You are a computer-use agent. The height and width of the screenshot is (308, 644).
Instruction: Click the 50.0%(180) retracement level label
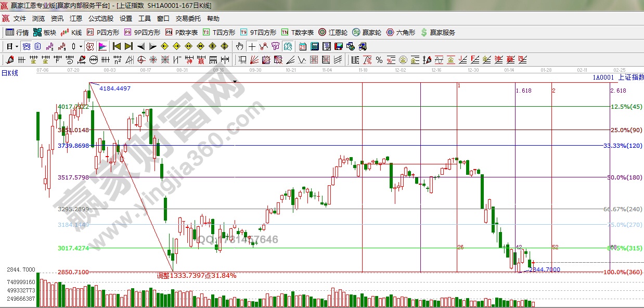point(624,177)
